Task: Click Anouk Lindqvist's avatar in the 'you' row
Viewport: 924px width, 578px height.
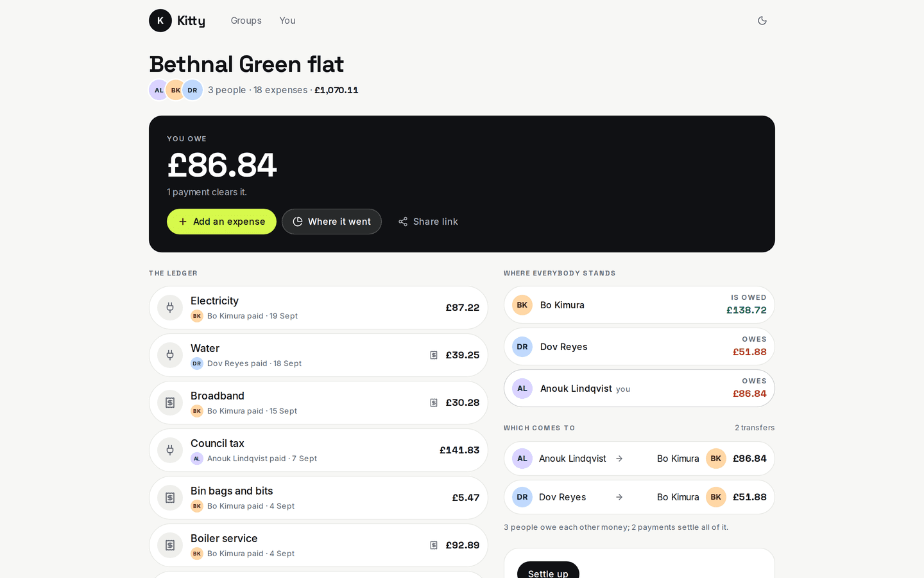Action: pyautogui.click(x=522, y=389)
